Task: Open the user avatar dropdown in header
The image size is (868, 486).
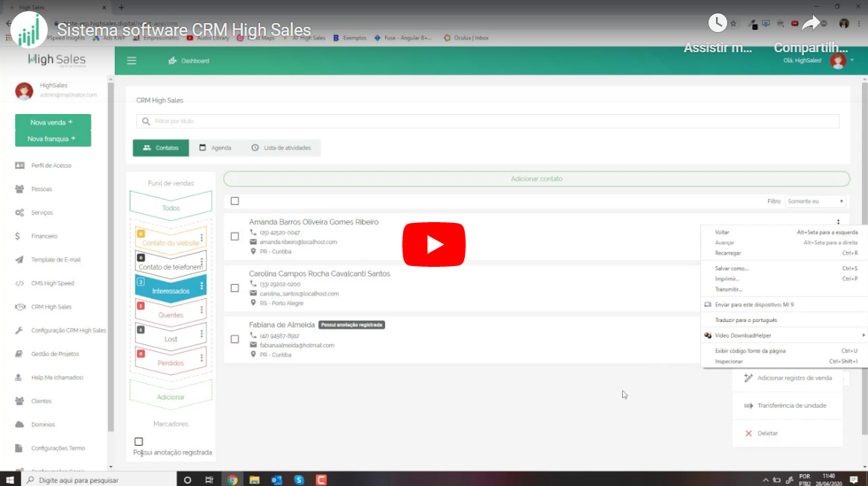Action: 841,60
